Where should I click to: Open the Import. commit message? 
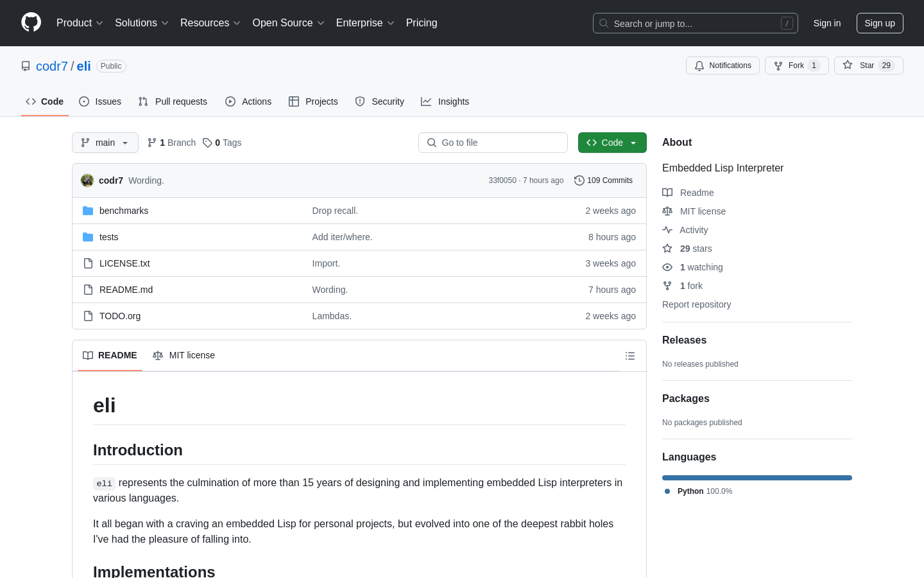pos(326,263)
